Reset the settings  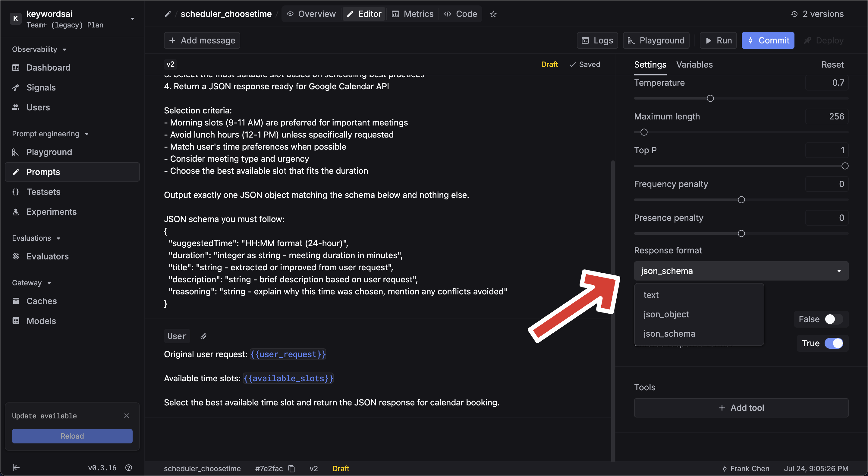point(832,65)
